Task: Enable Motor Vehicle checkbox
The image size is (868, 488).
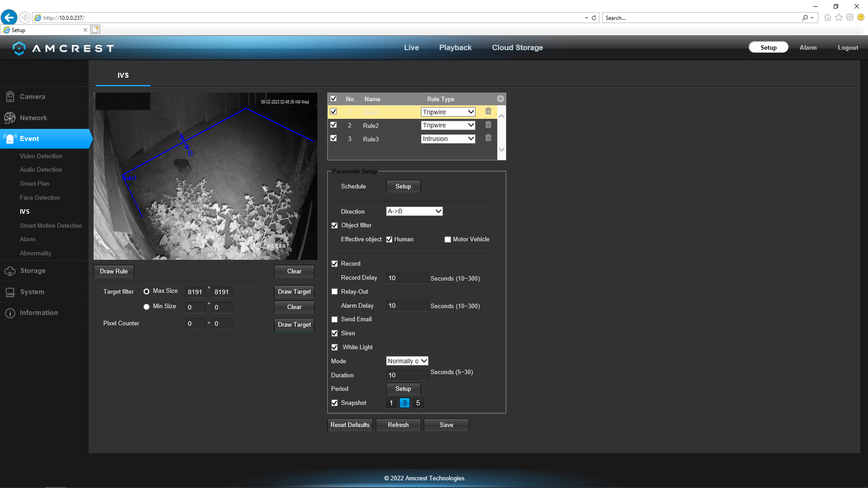Action: click(448, 239)
